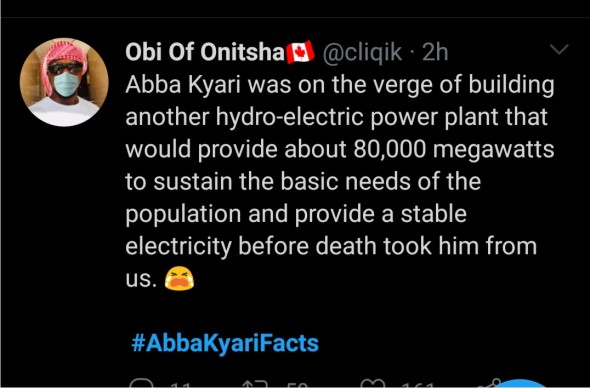Tap the reply speech bubble icon
The height and width of the screenshot is (388, 590).
coord(142,383)
